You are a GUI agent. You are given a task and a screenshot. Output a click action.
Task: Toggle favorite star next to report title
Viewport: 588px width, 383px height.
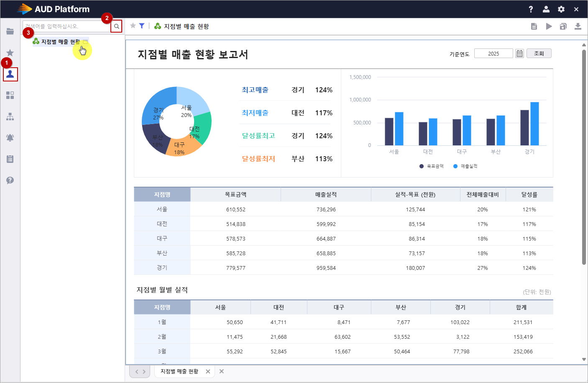click(133, 26)
